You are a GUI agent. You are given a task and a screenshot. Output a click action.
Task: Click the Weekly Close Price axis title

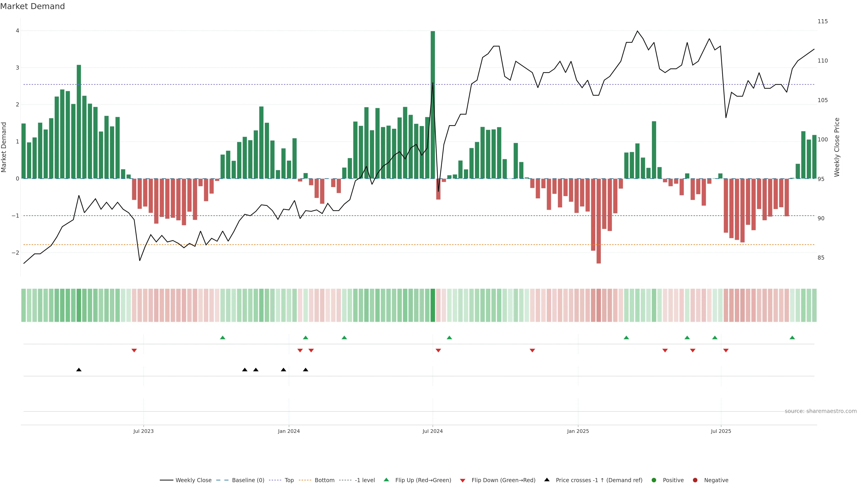tap(837, 147)
